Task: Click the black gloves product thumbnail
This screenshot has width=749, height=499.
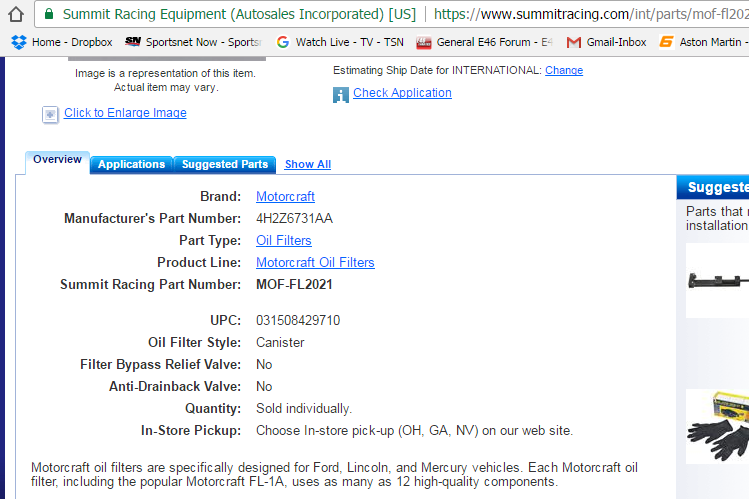Action: 717,428
